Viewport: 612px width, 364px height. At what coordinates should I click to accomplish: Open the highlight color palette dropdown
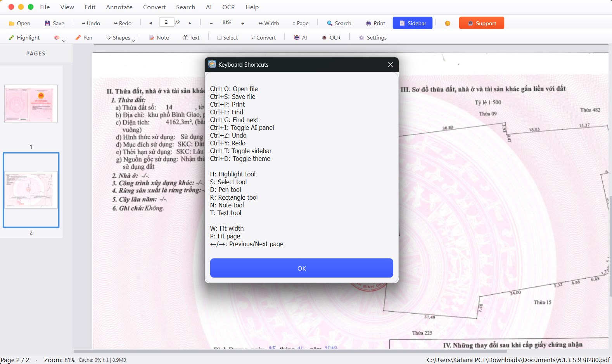(59, 38)
